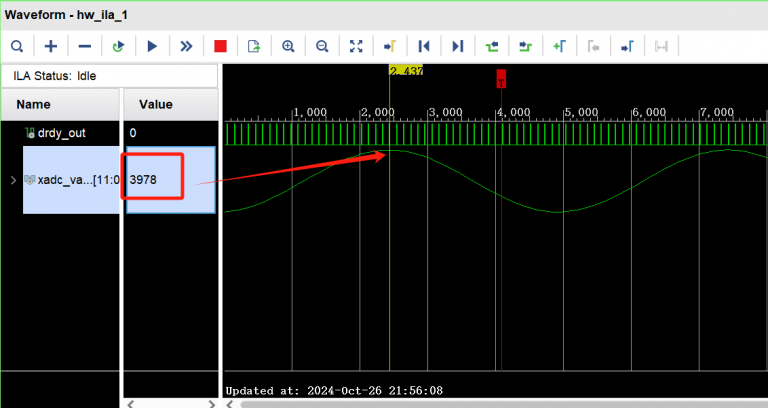Run trigger immediate double-arrow icon
This screenshot has width=768, height=408.
(x=186, y=46)
